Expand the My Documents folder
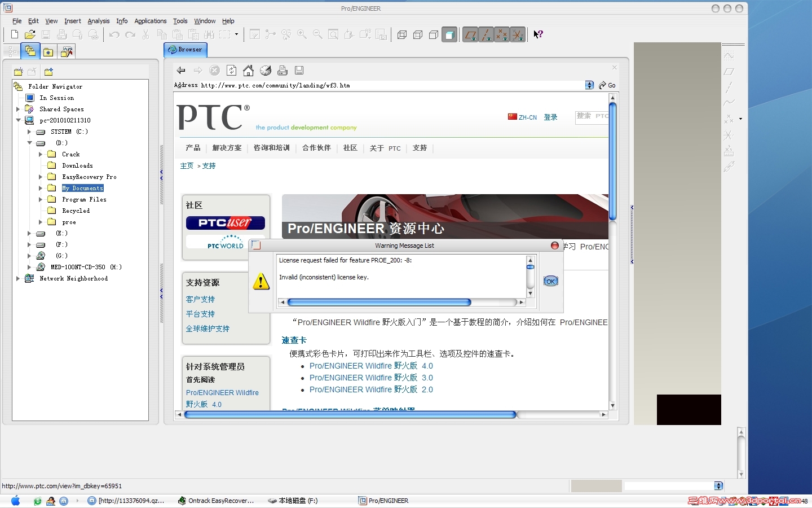The image size is (812, 508). pyautogui.click(x=41, y=188)
